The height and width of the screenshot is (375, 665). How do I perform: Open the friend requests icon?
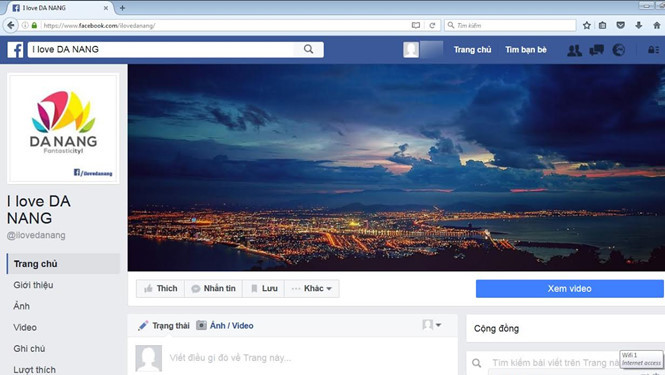[574, 50]
